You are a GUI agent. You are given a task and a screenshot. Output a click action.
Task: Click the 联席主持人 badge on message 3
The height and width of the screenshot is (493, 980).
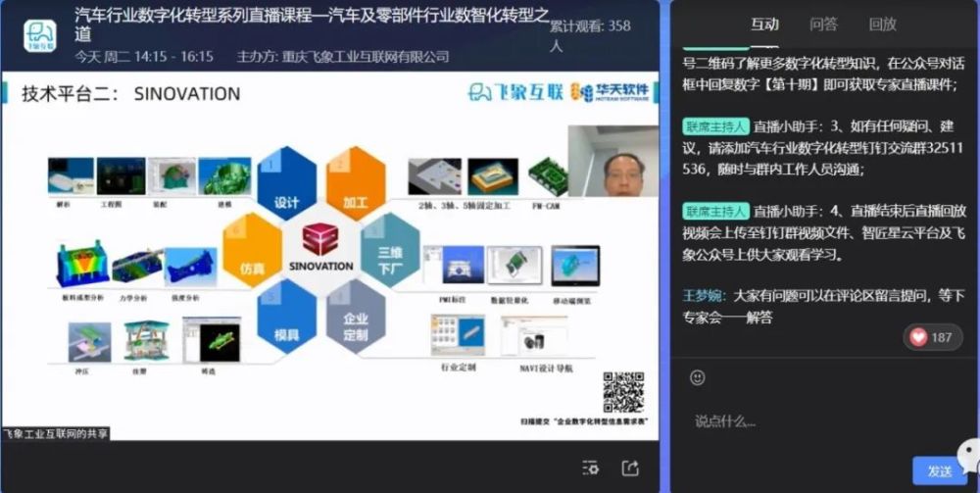[715, 126]
